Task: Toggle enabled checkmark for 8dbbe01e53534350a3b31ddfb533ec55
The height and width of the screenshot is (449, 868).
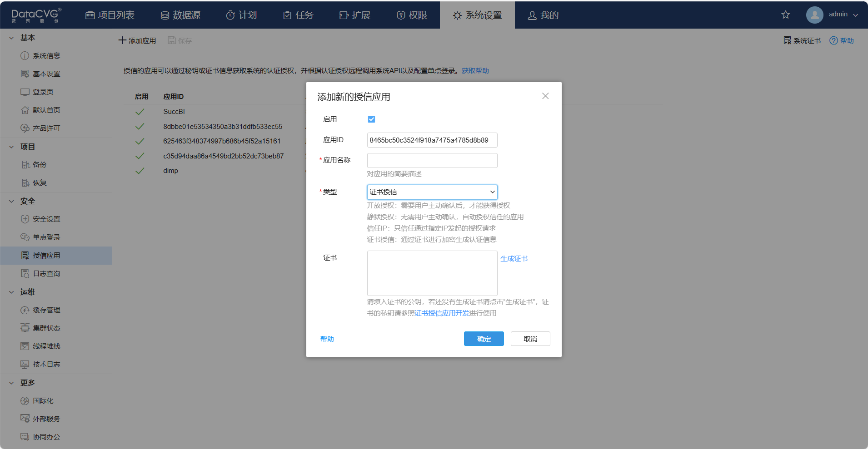Action: 140,127
